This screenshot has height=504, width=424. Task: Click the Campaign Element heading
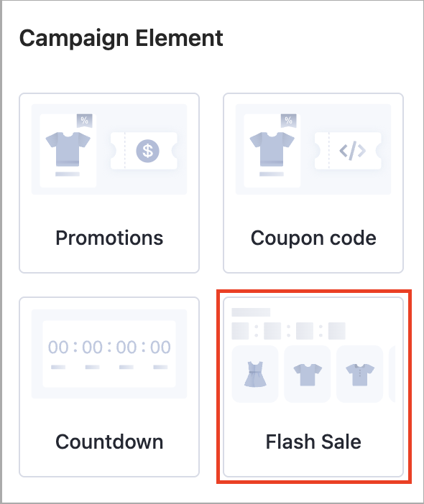(x=121, y=39)
